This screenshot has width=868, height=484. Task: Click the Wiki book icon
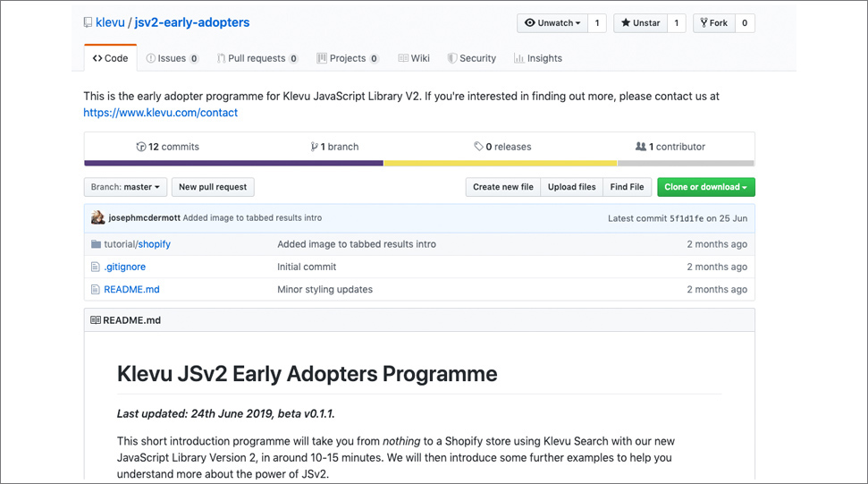[403, 58]
